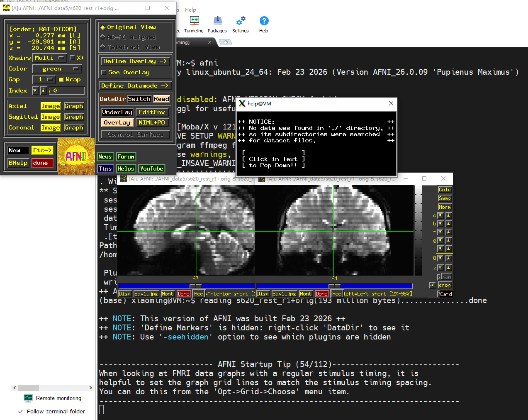
Task: Toggle Rec in the coronal image viewer
Action: point(336,294)
